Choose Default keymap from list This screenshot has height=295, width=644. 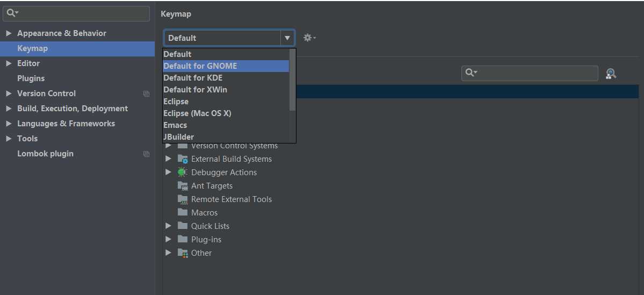(x=226, y=54)
